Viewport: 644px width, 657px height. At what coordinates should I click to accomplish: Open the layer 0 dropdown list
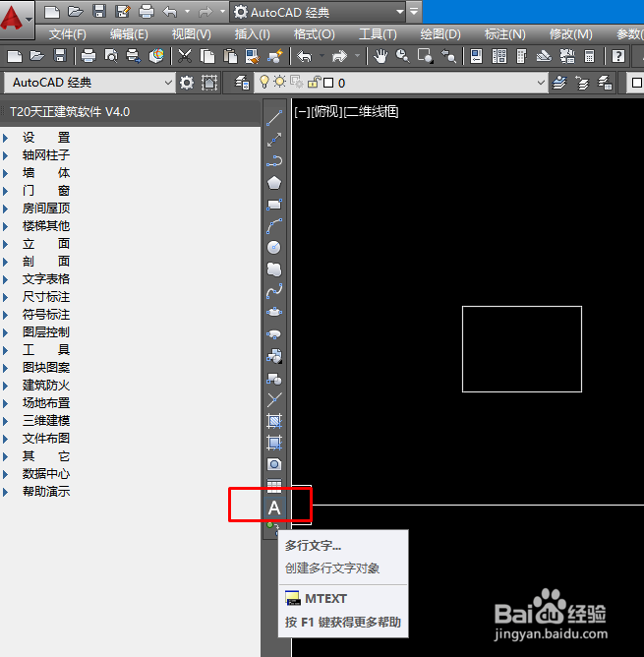541,83
